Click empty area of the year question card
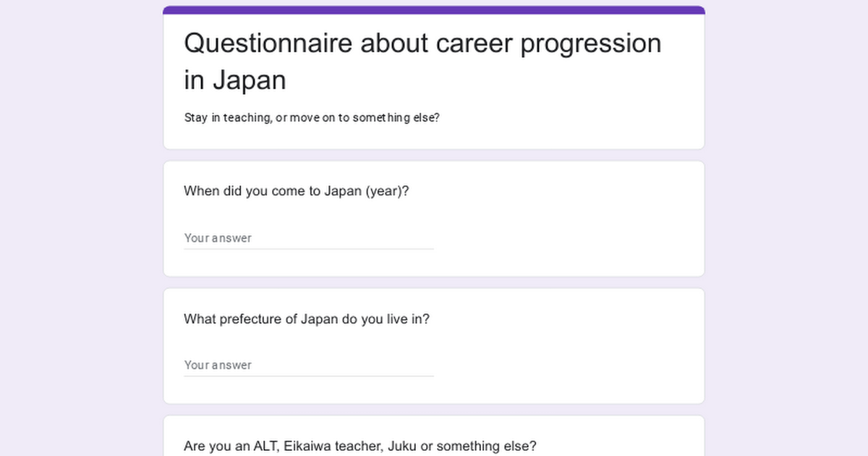The width and height of the screenshot is (868, 456). [x=571, y=232]
